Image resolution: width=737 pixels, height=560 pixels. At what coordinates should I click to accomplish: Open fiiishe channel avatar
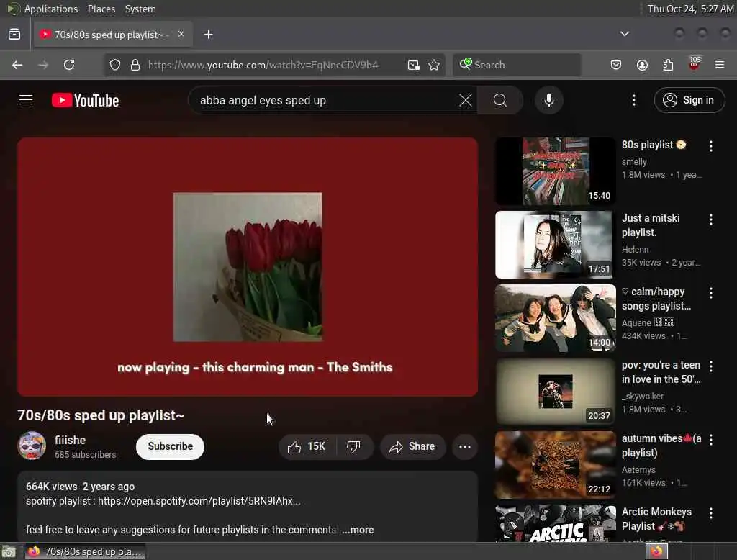click(x=32, y=446)
